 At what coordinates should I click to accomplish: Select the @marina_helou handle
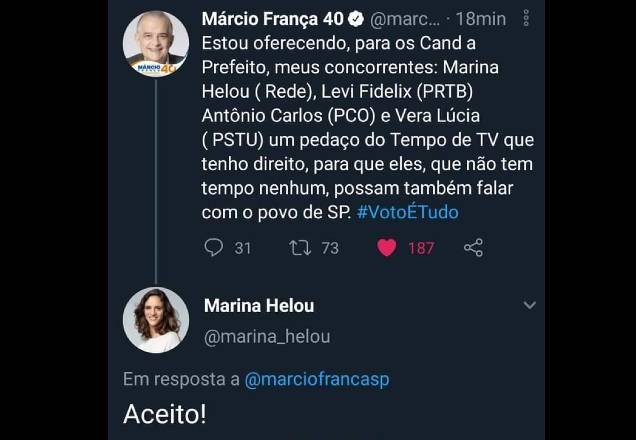[x=266, y=337]
